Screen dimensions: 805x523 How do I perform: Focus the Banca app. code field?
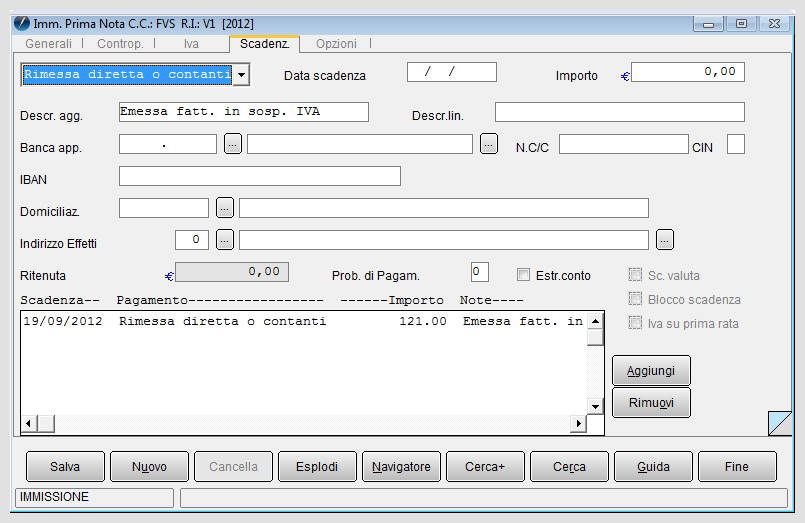pyautogui.click(x=168, y=144)
